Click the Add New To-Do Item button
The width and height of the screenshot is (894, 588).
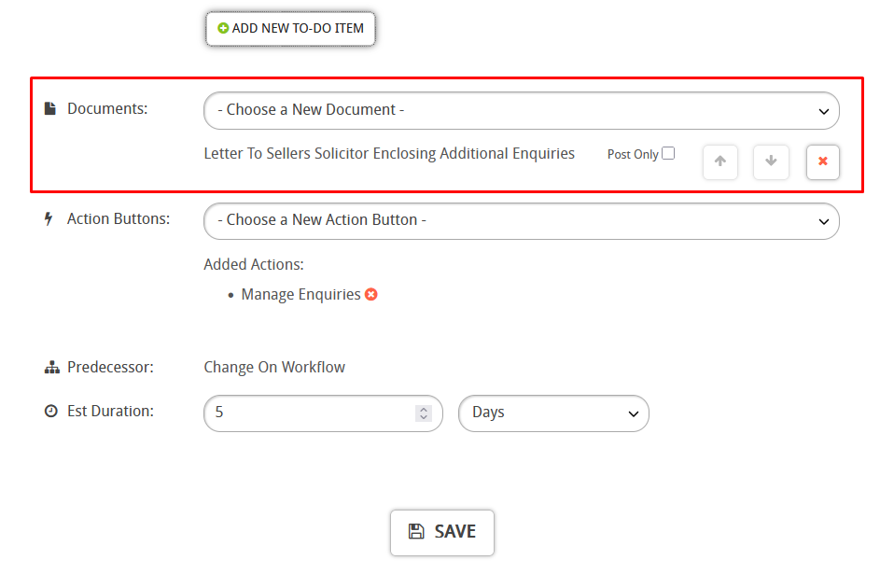point(290,28)
